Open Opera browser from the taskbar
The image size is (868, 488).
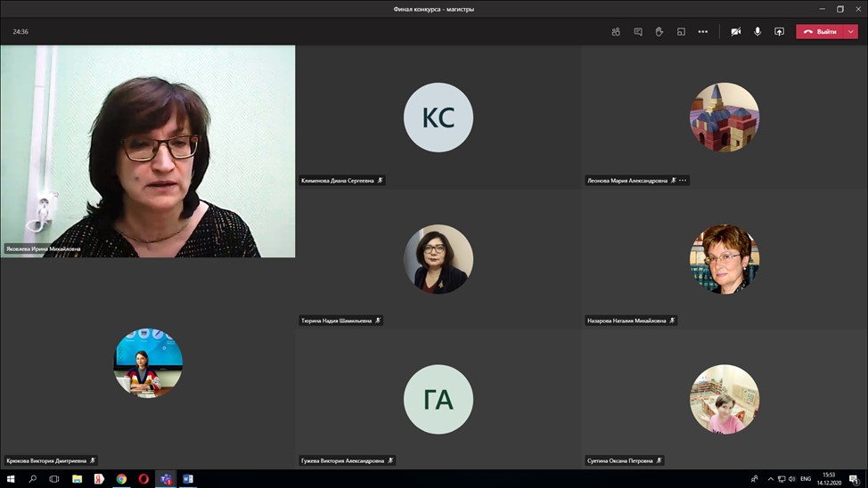tap(143, 479)
